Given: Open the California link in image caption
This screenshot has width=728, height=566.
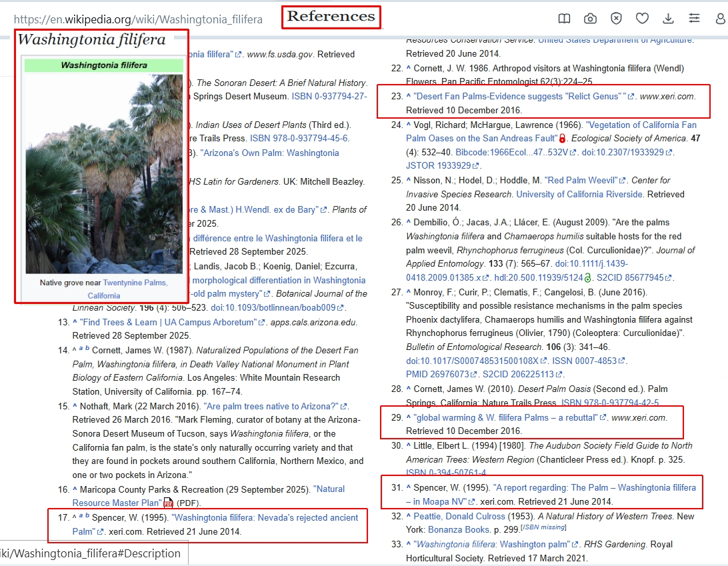Looking at the screenshot, I should click(104, 295).
